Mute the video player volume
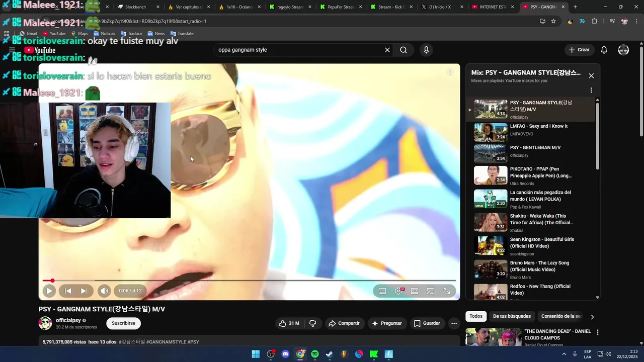Viewport: 644px width, 362px height. point(104,291)
